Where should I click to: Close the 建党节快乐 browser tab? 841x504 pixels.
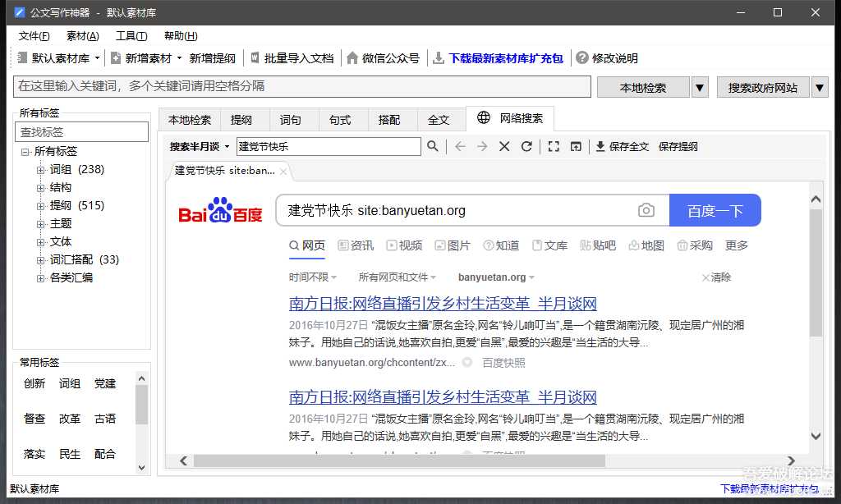(283, 172)
